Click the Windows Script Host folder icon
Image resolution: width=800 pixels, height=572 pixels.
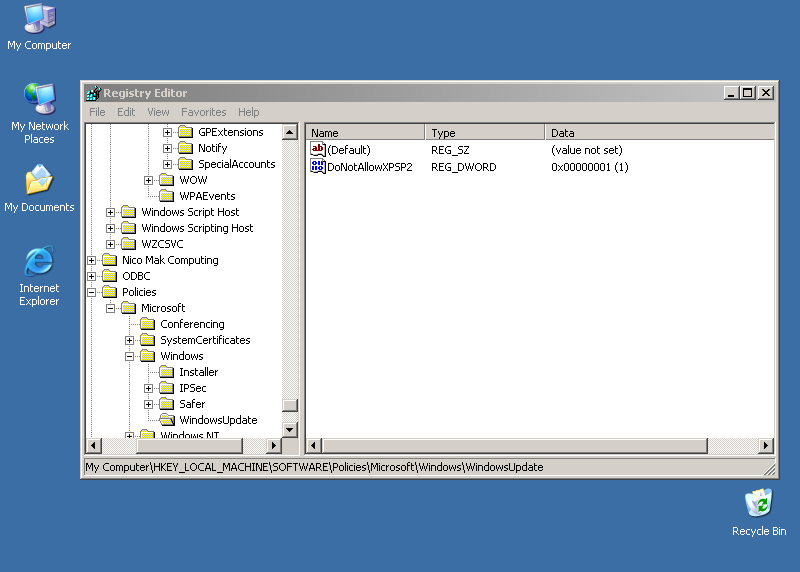(129, 212)
